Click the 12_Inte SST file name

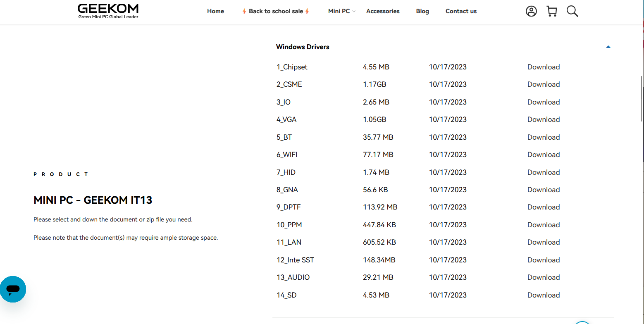[x=295, y=260]
